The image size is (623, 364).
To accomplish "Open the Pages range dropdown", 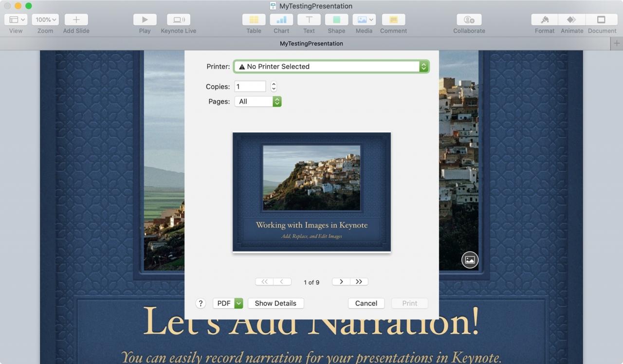I will point(258,101).
